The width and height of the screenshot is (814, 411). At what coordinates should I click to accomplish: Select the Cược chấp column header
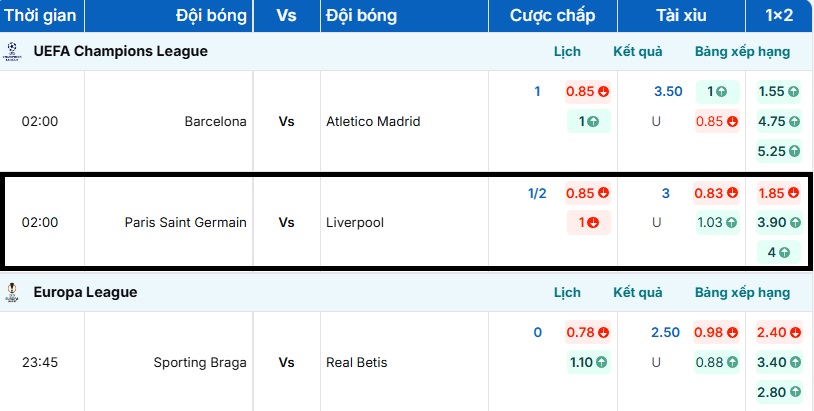(552, 15)
